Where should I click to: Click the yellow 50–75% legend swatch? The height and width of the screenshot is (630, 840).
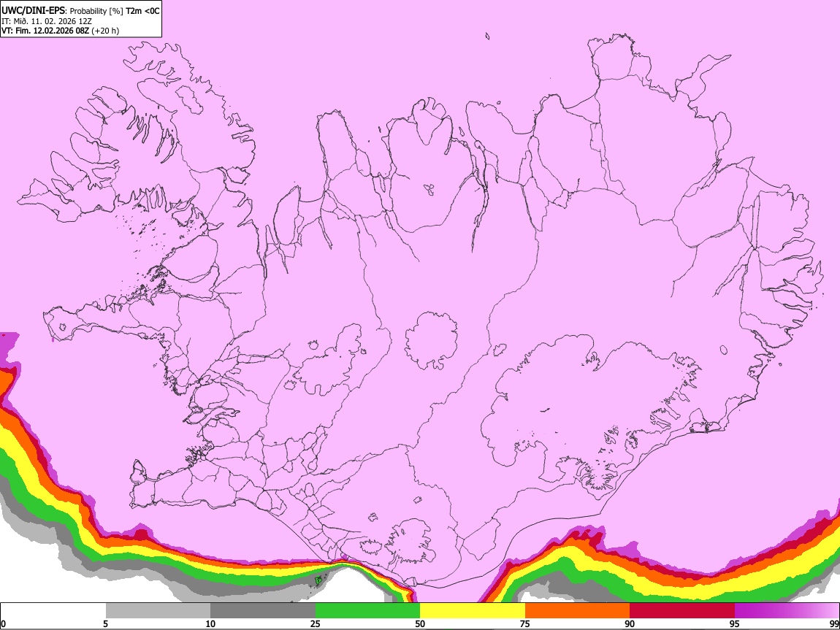pyautogui.click(x=473, y=611)
